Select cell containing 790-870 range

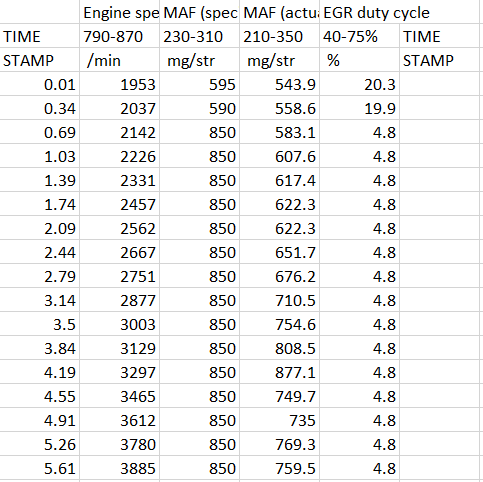(x=120, y=36)
